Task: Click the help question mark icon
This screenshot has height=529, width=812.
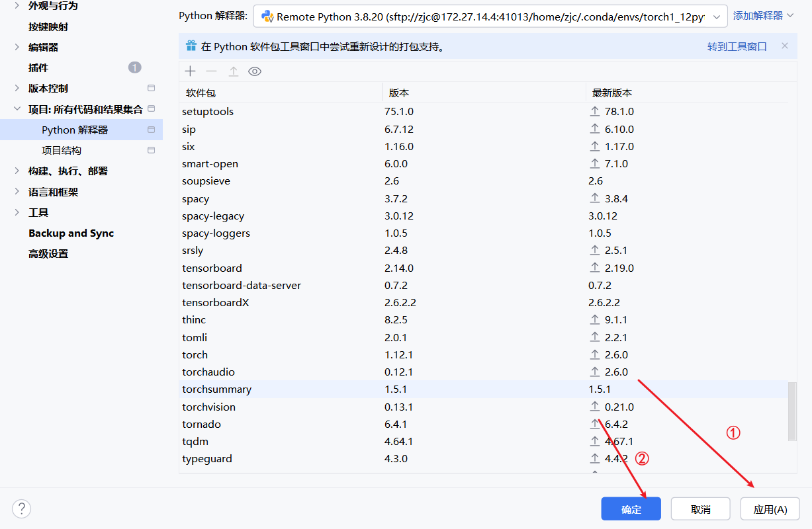Action: click(21, 509)
